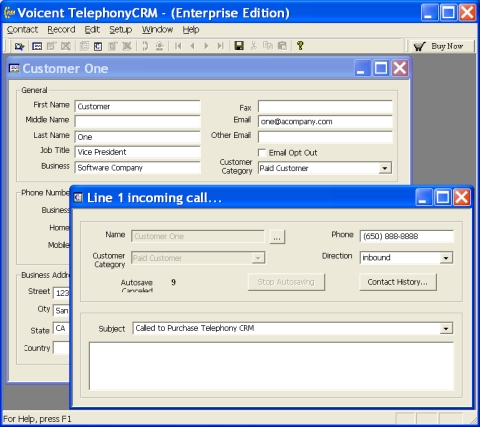This screenshot has width=480, height=427.
Task: Click the Job Title field Vice President
Action: 137,152
